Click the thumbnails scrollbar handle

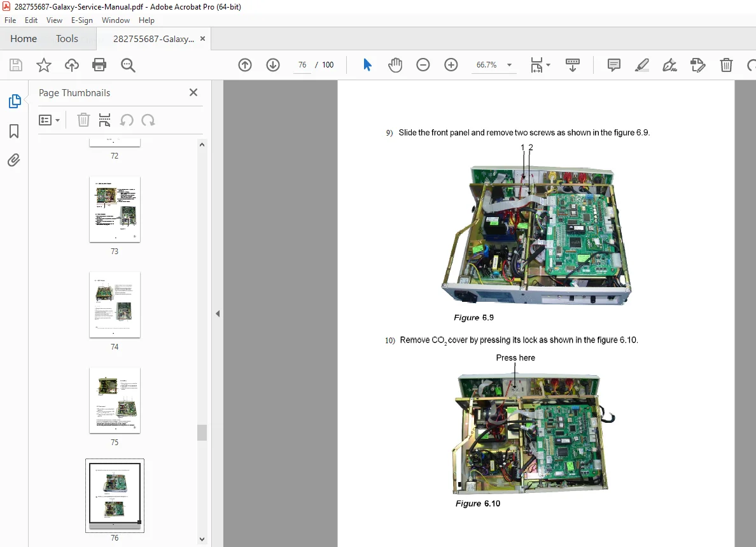[x=202, y=432]
